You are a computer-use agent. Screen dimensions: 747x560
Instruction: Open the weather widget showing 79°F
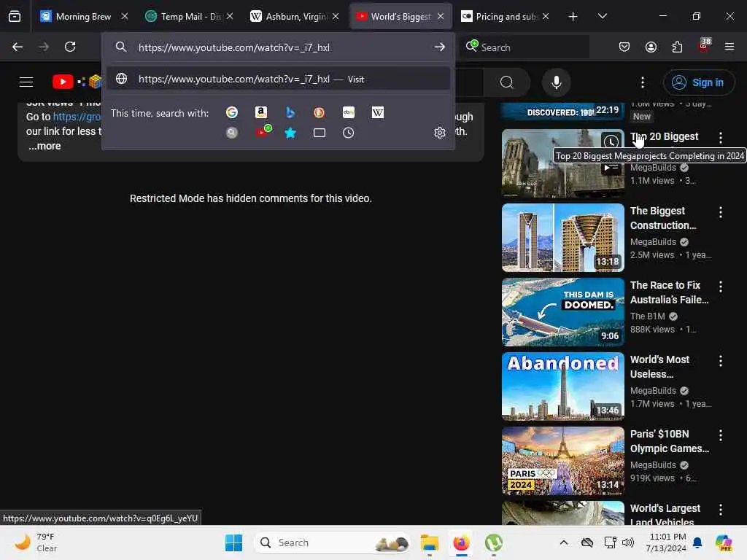coord(36,542)
